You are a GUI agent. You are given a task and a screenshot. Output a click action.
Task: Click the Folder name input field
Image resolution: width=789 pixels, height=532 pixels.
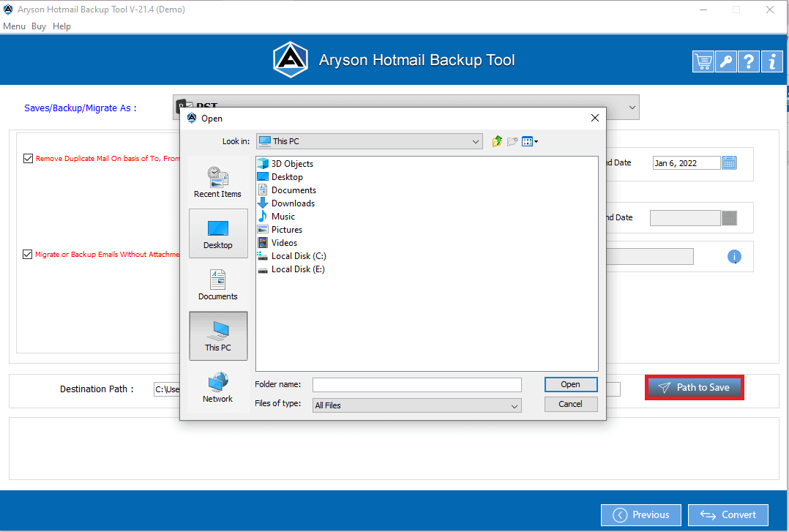(x=417, y=384)
